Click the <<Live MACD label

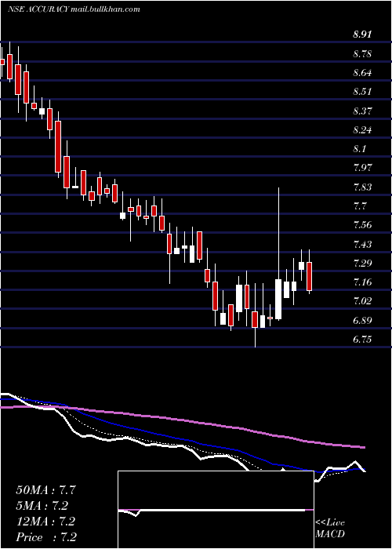[x=330, y=529]
